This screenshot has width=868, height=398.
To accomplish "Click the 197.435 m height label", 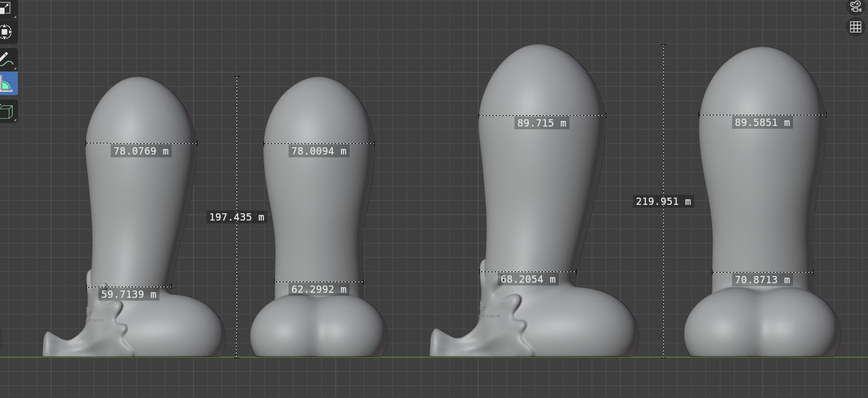I will [237, 217].
